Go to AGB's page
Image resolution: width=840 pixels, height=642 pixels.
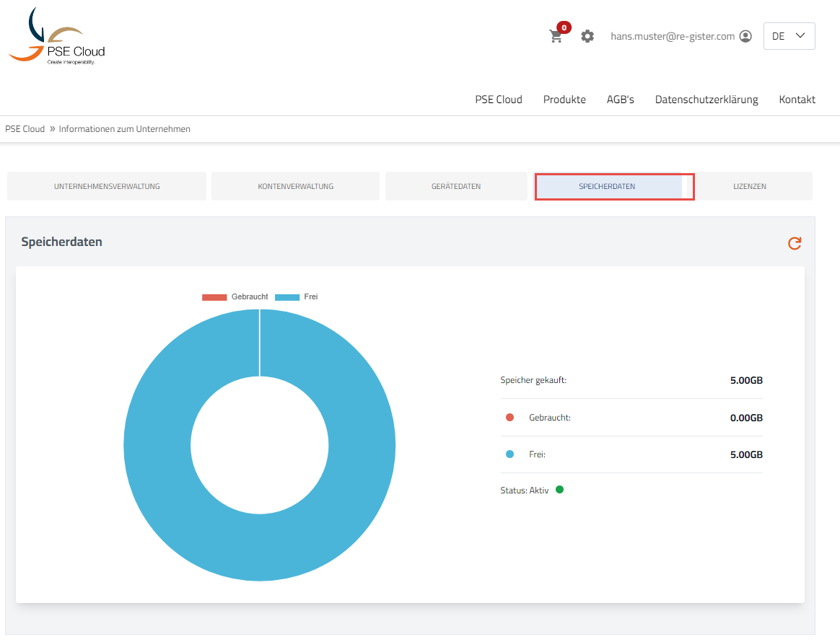click(x=620, y=100)
